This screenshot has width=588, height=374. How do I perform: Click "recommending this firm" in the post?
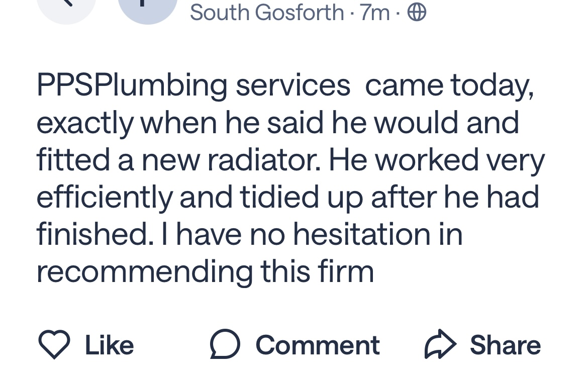(x=205, y=271)
